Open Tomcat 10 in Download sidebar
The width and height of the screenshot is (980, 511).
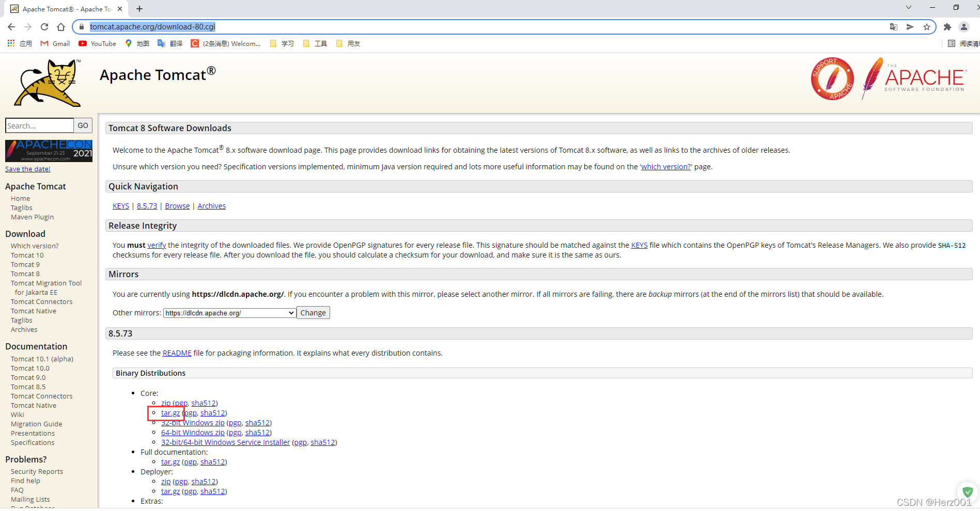coord(27,255)
